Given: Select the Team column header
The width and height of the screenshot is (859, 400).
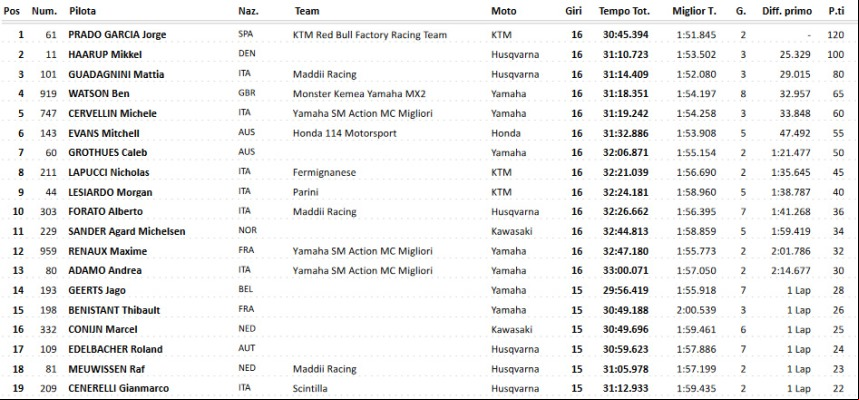Looking at the screenshot, I should pyautogui.click(x=306, y=11).
